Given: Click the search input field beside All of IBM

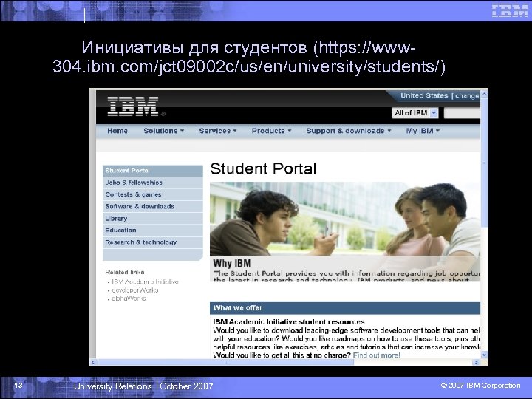Looking at the screenshot, I should pyautogui.click(x=462, y=113).
